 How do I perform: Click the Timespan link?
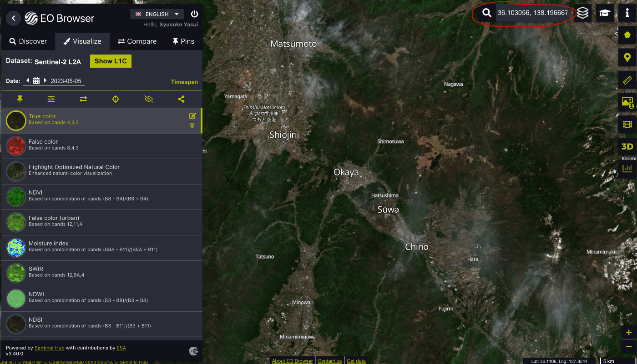pyautogui.click(x=184, y=82)
